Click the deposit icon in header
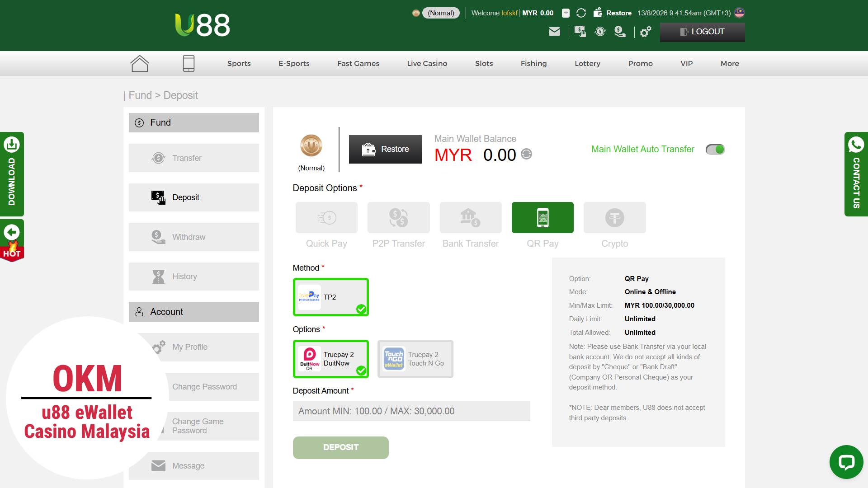 pos(580,32)
